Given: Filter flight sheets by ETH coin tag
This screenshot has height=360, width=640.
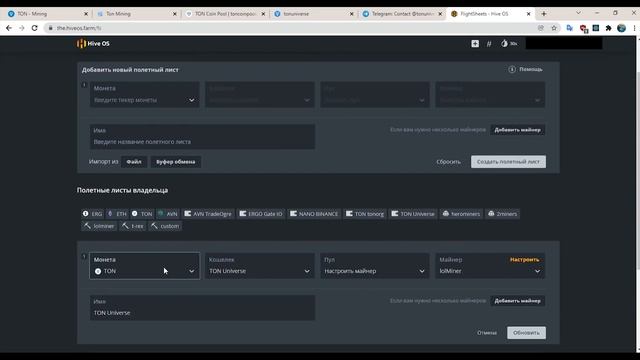Looking at the screenshot, I should (117, 213).
